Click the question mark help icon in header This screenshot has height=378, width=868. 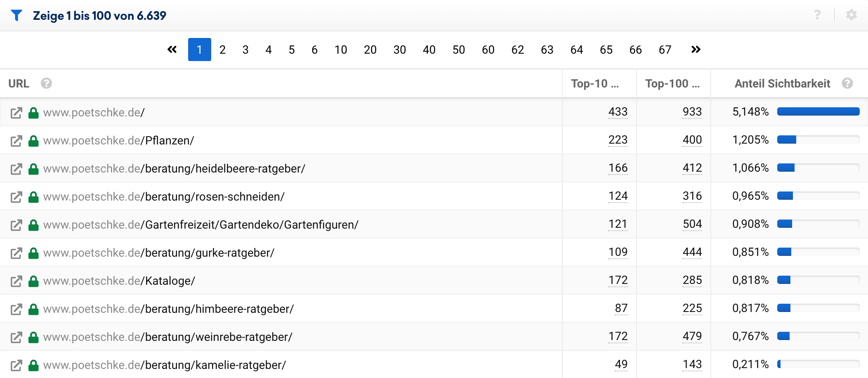tap(817, 15)
